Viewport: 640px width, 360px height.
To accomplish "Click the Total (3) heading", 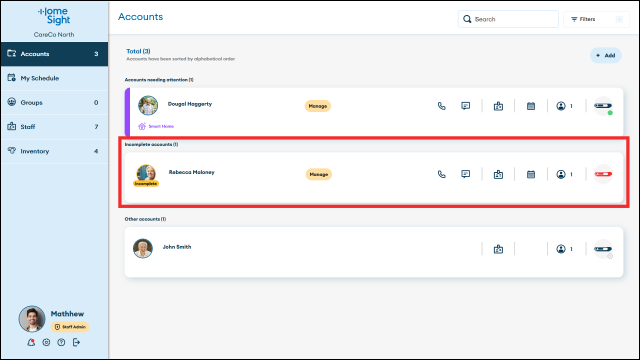I will click(138, 51).
